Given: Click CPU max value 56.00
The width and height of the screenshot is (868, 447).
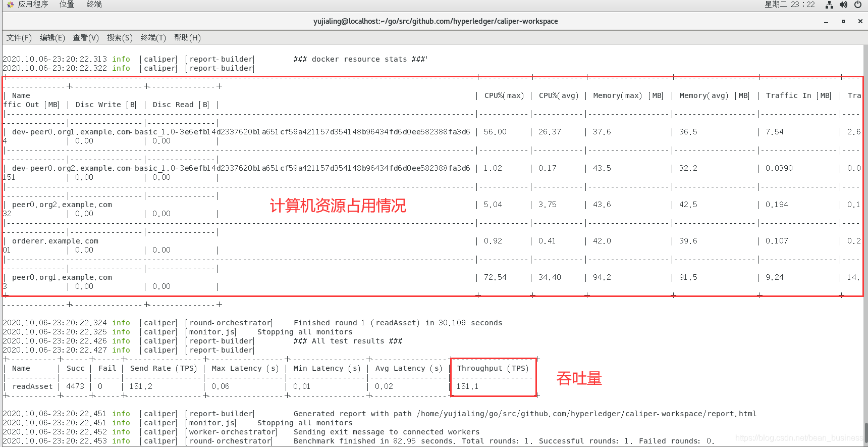Looking at the screenshot, I should pos(495,132).
